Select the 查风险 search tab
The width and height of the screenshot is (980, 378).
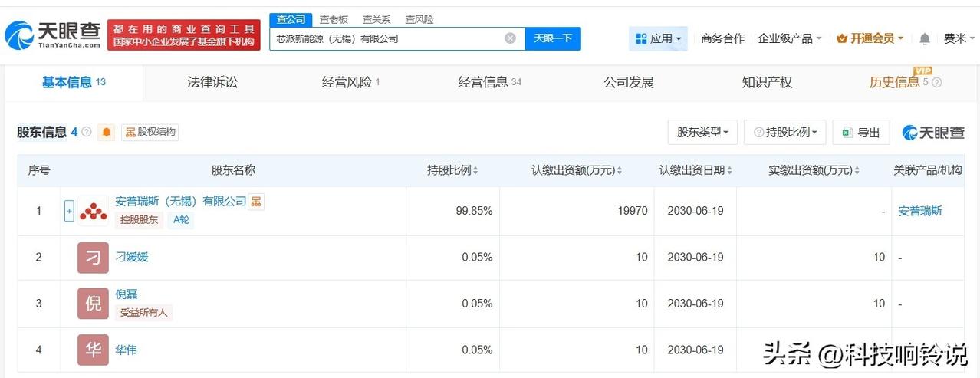[419, 19]
